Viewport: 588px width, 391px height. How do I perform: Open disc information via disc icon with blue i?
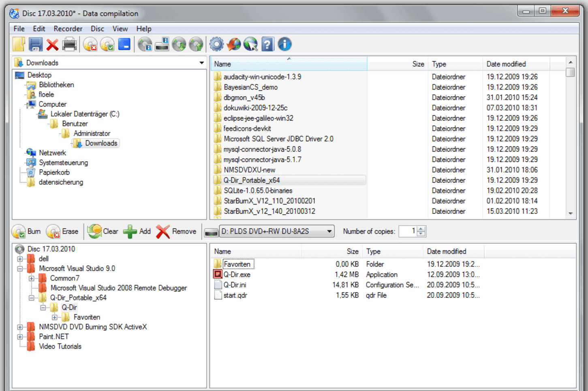[145, 44]
